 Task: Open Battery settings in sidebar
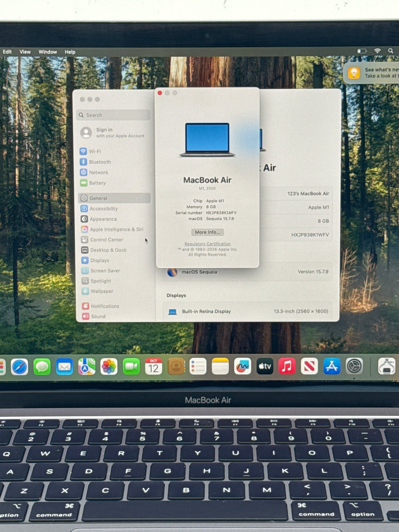pos(114,183)
